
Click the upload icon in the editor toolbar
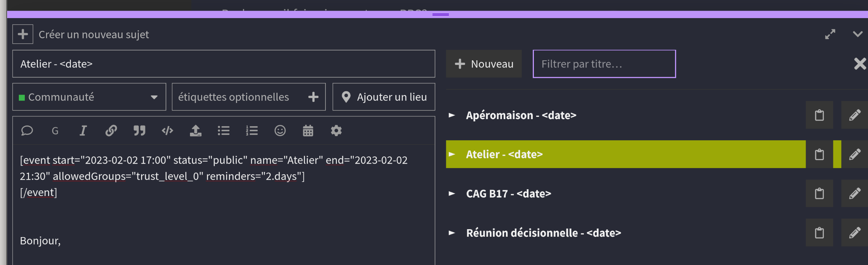(196, 131)
